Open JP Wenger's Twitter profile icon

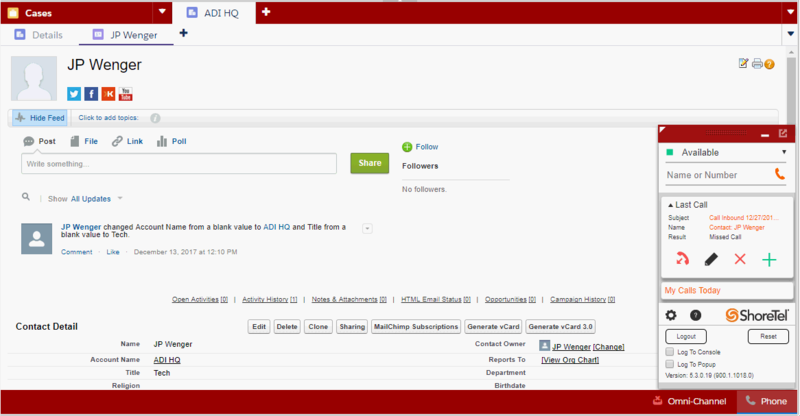click(x=74, y=94)
